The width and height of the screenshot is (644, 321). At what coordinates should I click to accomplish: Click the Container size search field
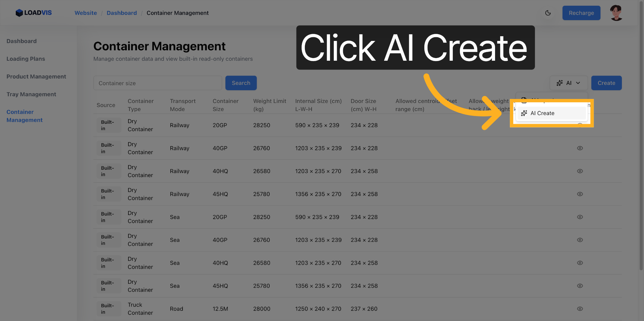[158, 83]
